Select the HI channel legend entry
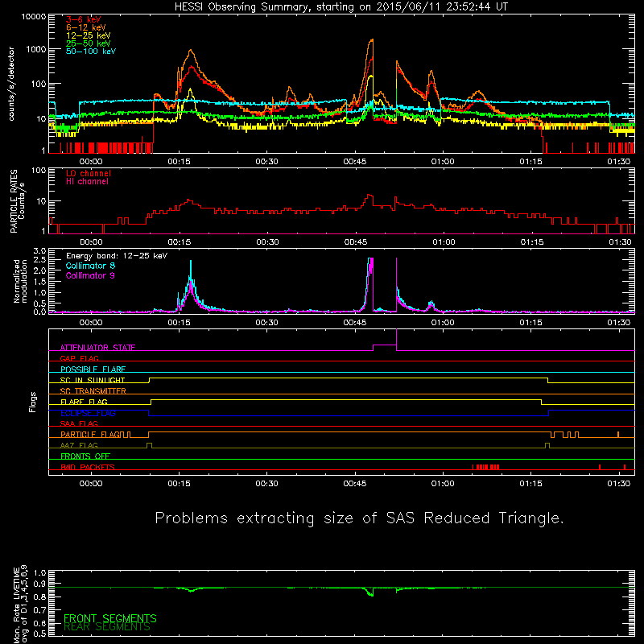 coord(88,182)
